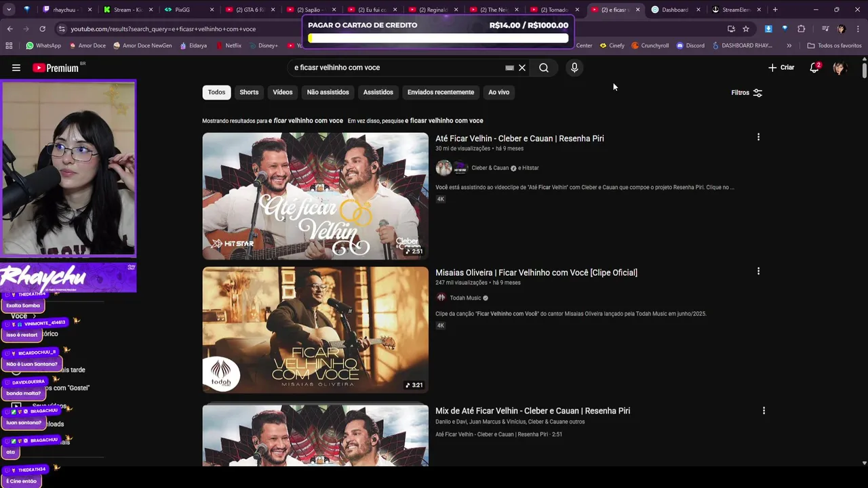This screenshot has height=488, width=868.
Task: Click install app icon in address bar
Action: coord(731,29)
